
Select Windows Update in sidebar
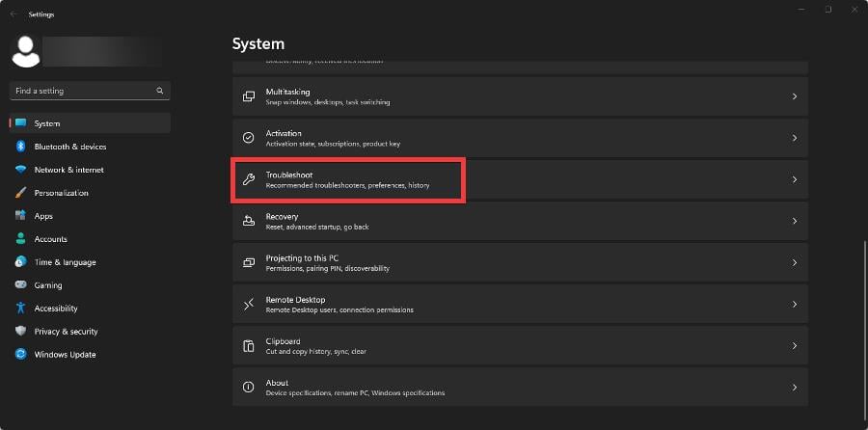tap(65, 355)
